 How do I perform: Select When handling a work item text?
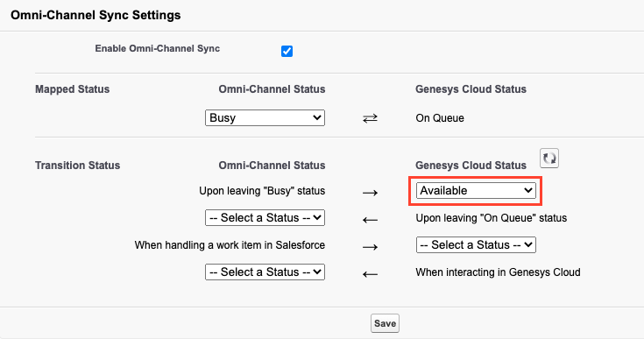point(230,245)
